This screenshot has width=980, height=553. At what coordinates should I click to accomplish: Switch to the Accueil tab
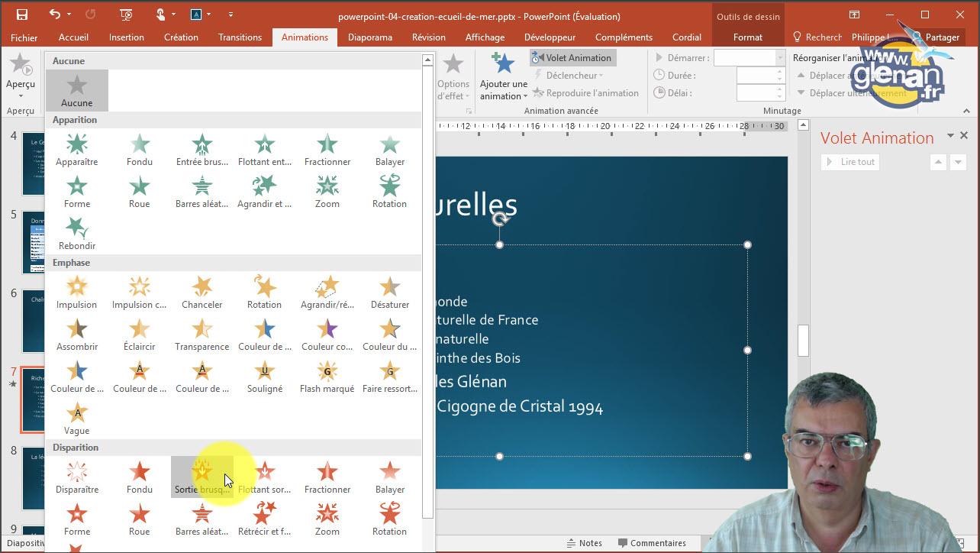pyautogui.click(x=73, y=37)
